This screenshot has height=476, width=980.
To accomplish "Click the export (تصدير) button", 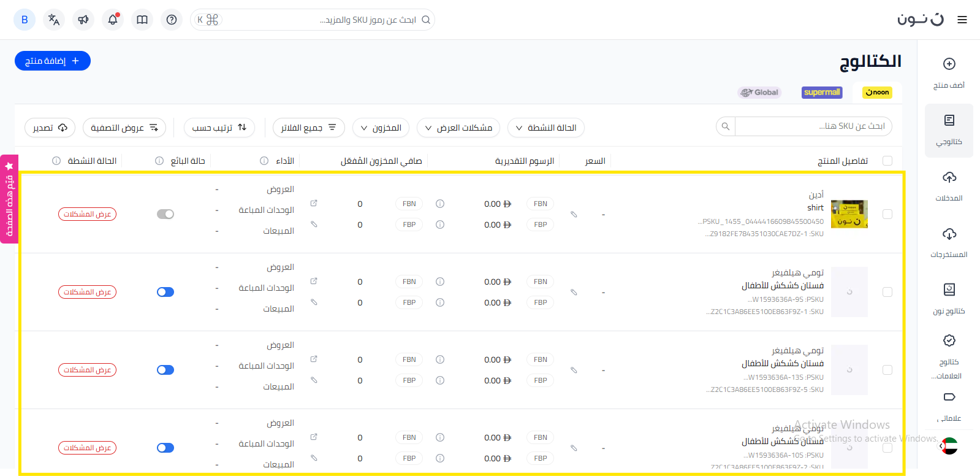I will (50, 128).
